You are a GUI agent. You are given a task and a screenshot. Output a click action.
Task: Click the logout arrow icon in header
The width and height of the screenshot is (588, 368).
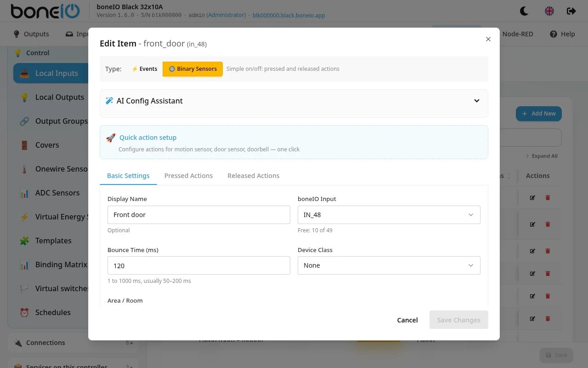coord(571,11)
